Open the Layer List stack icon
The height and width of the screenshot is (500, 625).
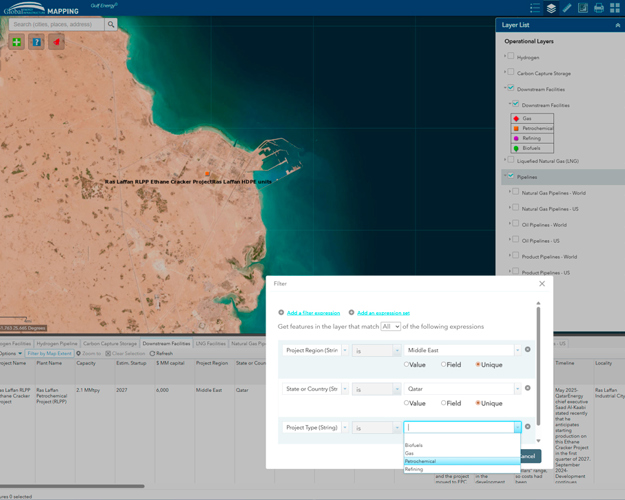[551, 8]
